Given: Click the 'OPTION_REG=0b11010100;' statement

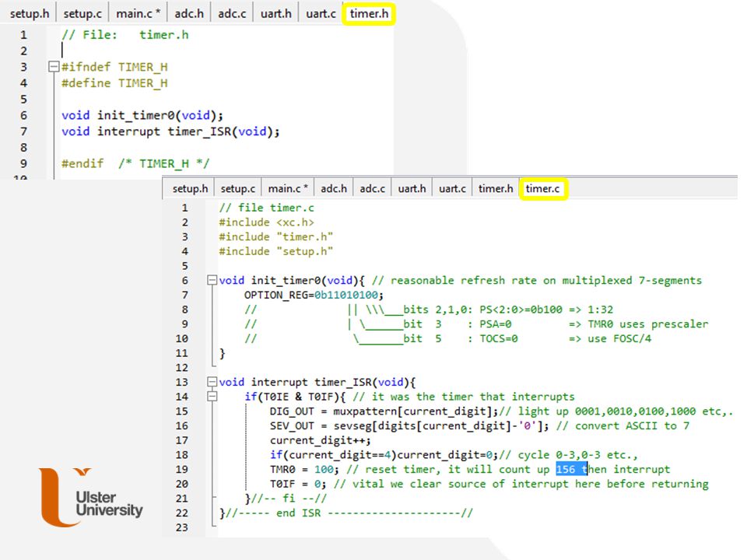Looking at the screenshot, I should [314, 295].
